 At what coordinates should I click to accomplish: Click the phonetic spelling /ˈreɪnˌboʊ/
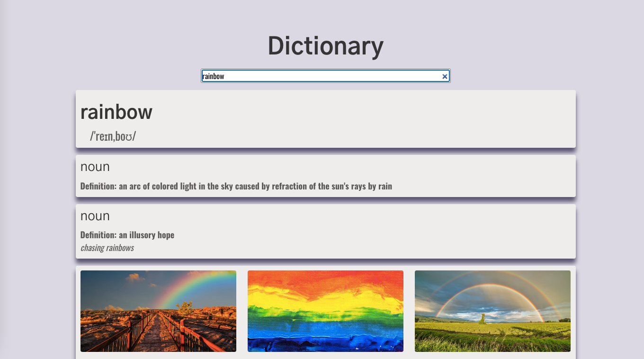tap(113, 136)
